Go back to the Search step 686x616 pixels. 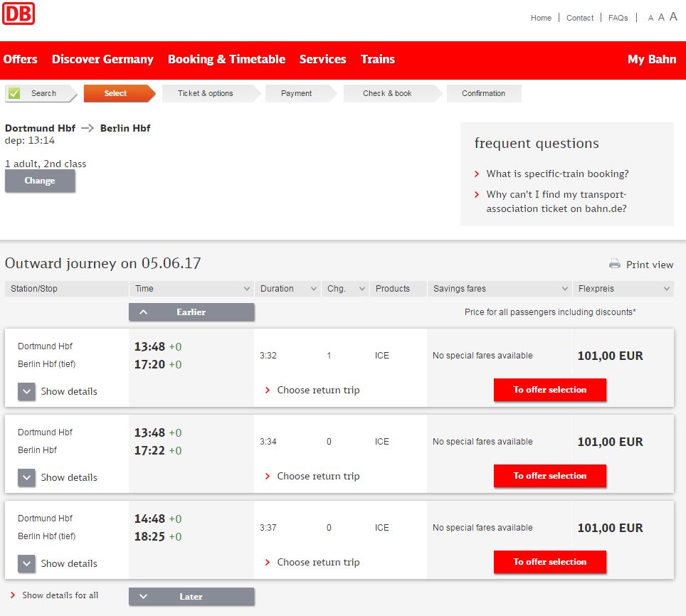(41, 94)
